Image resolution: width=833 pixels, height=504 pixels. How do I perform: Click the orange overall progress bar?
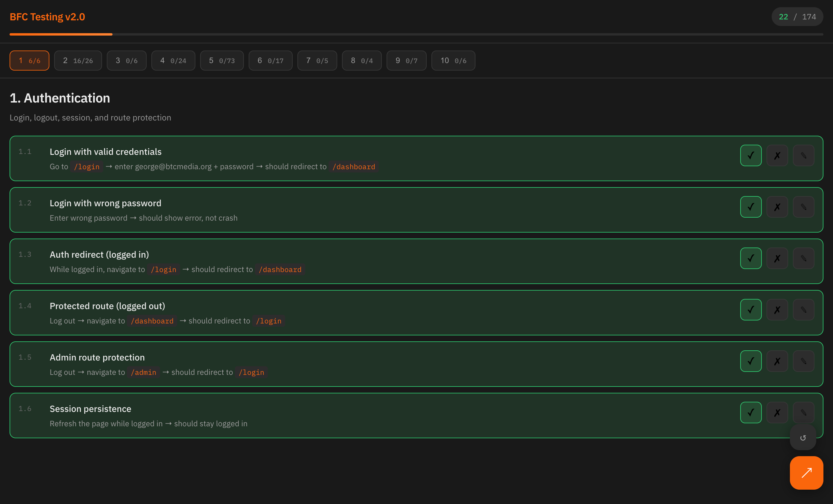pos(61,34)
